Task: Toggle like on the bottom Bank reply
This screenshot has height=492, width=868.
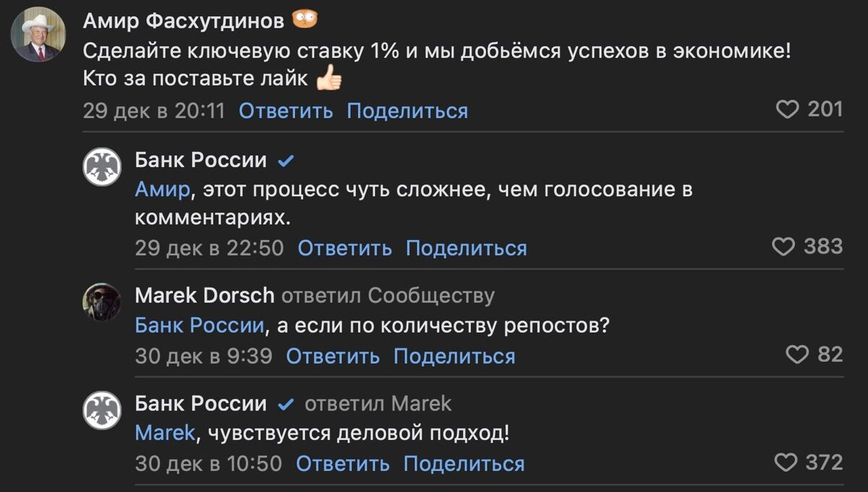Action: coord(785,462)
